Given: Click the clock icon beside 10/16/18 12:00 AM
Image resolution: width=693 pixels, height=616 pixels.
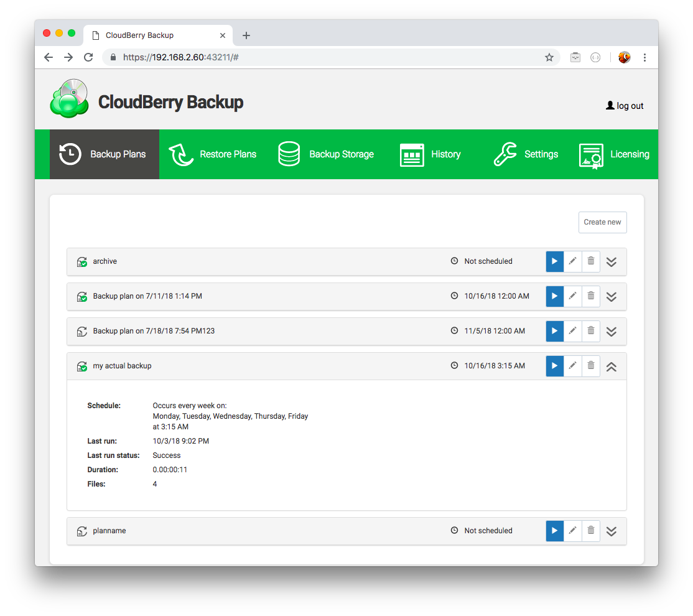Looking at the screenshot, I should (454, 296).
